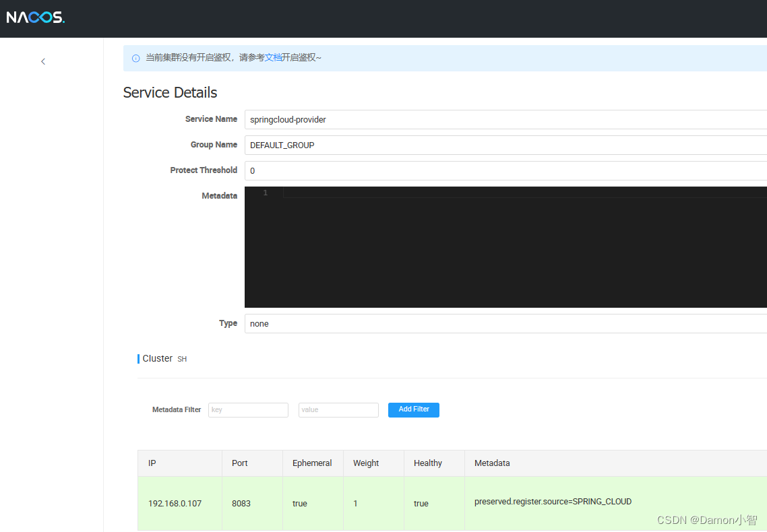Screen dimensions: 767x532
Task: Collapse sidebar with back chevron
Action: (x=43, y=61)
